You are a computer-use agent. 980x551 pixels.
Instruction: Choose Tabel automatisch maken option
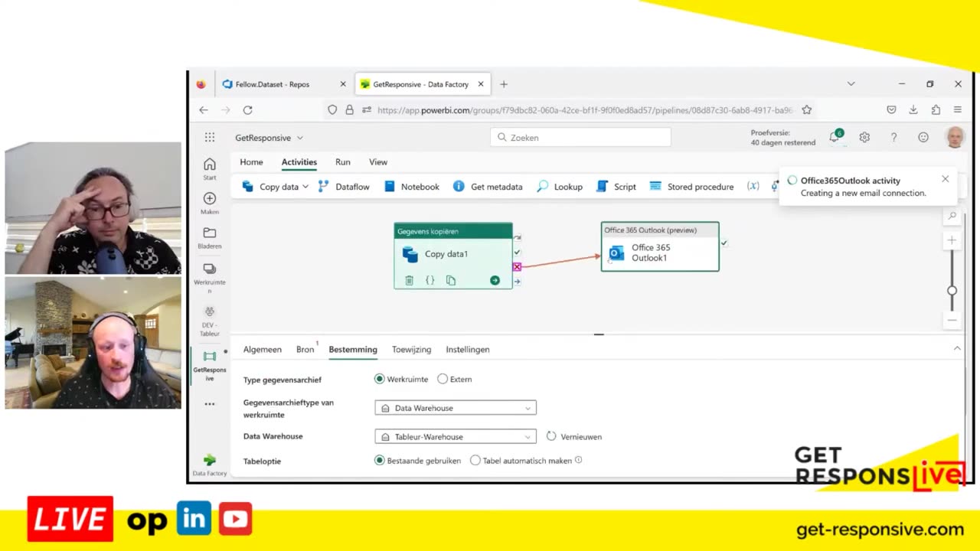[x=475, y=461]
